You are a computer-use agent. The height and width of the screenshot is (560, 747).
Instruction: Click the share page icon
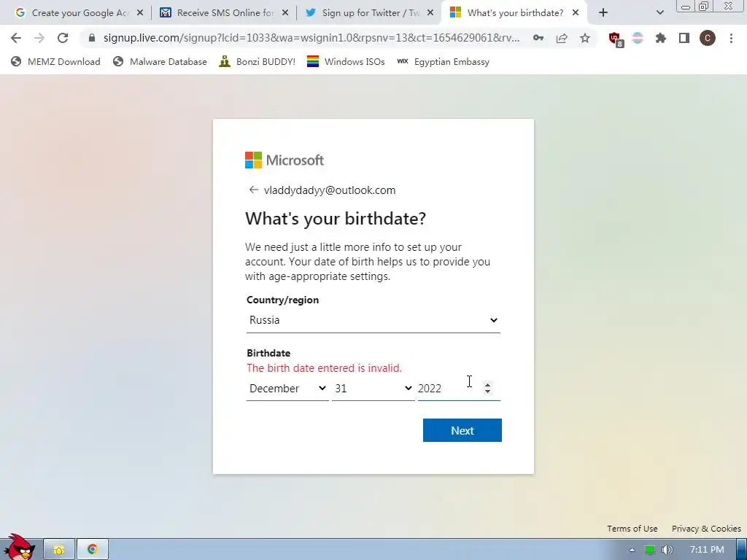coord(562,38)
